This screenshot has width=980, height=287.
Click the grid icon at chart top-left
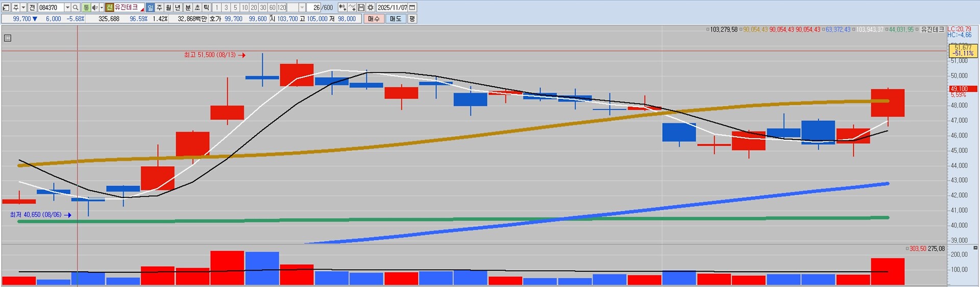click(x=8, y=38)
